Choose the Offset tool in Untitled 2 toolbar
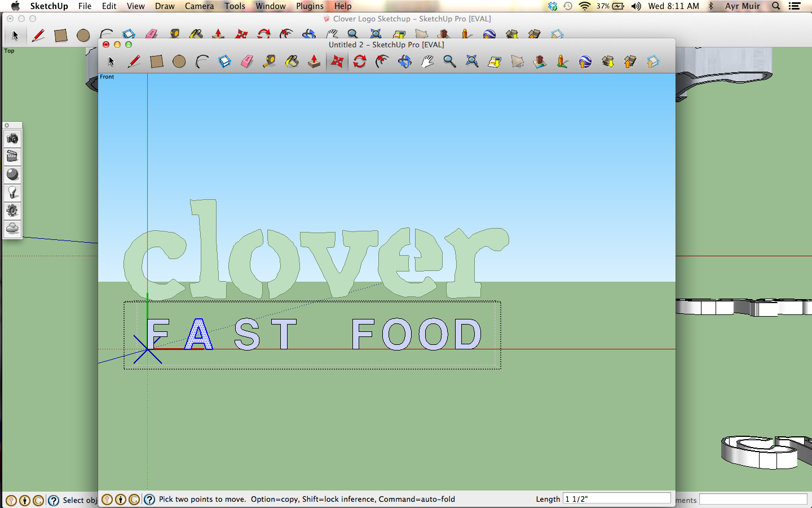This screenshot has width=812, height=508. coord(382,62)
